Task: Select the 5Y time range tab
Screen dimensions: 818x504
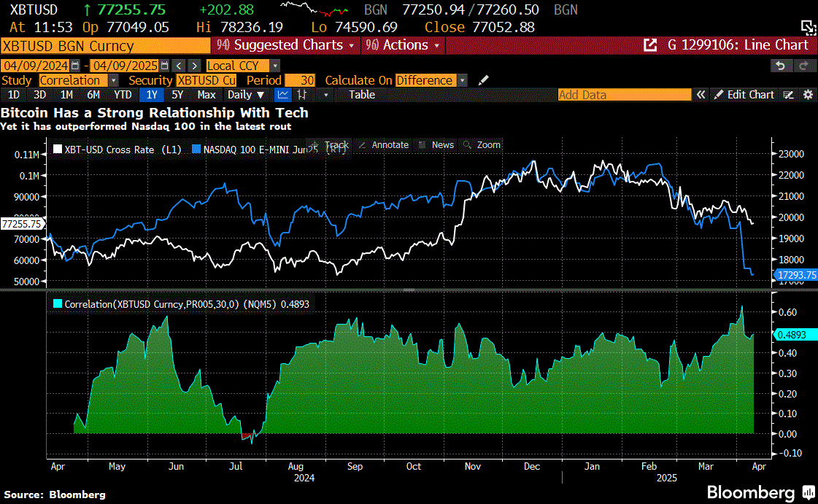Action: click(177, 95)
